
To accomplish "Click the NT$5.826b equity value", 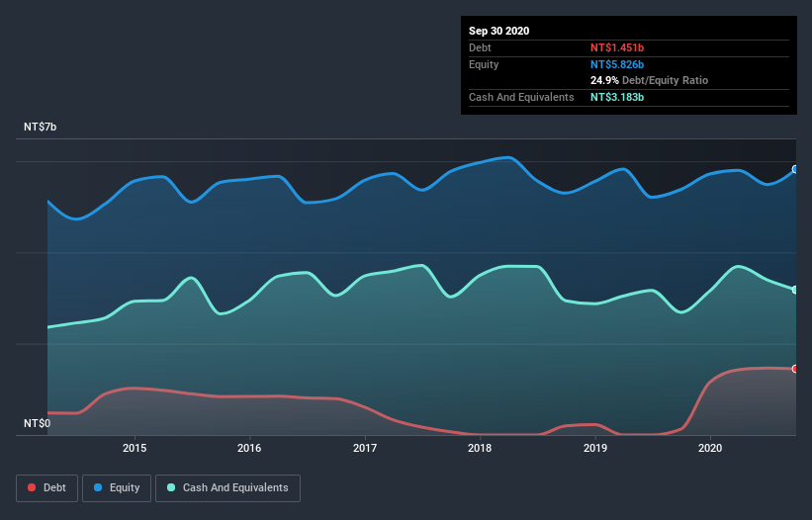I will point(617,64).
